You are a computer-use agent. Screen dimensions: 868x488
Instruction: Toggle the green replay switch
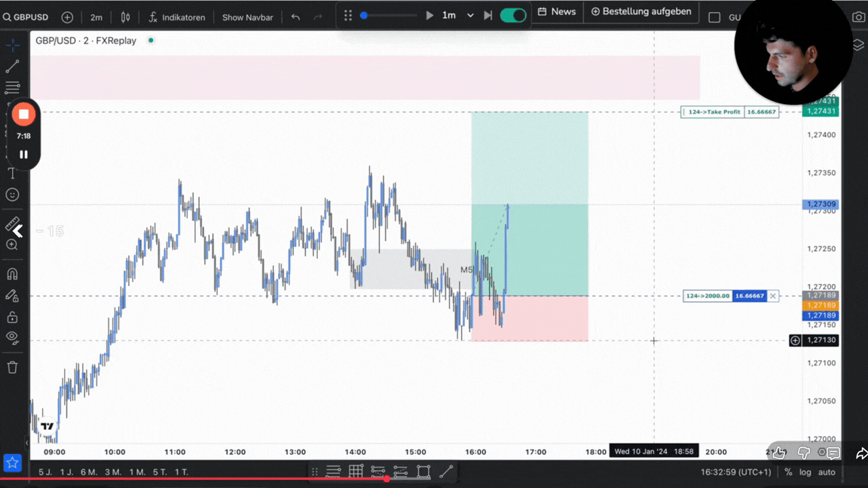pyautogui.click(x=513, y=15)
